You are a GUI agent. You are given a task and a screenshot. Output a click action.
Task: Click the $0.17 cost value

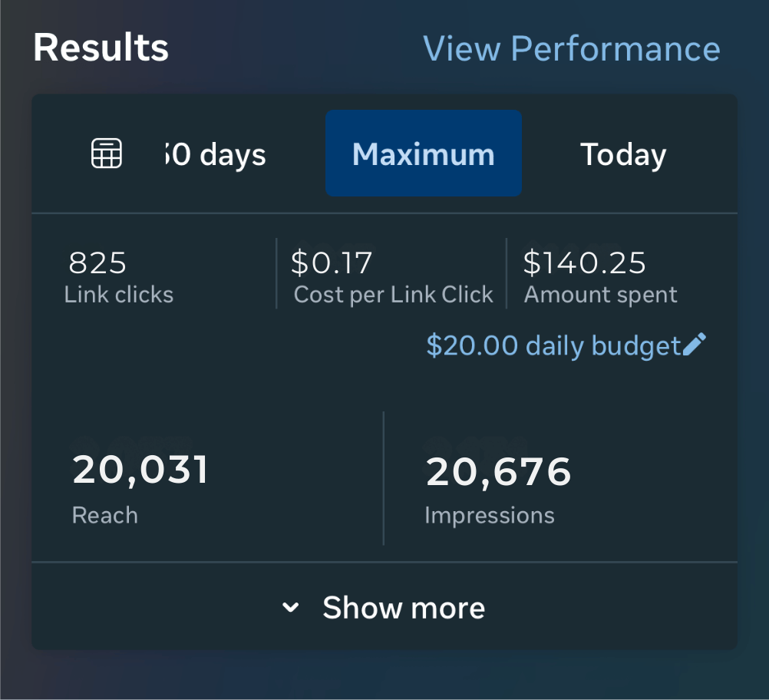point(332,263)
